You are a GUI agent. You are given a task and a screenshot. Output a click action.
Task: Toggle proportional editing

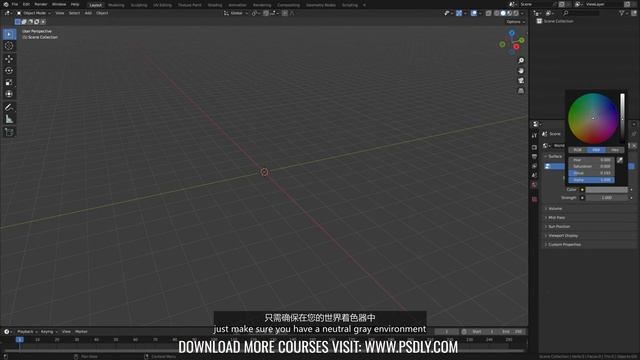tap(285, 13)
